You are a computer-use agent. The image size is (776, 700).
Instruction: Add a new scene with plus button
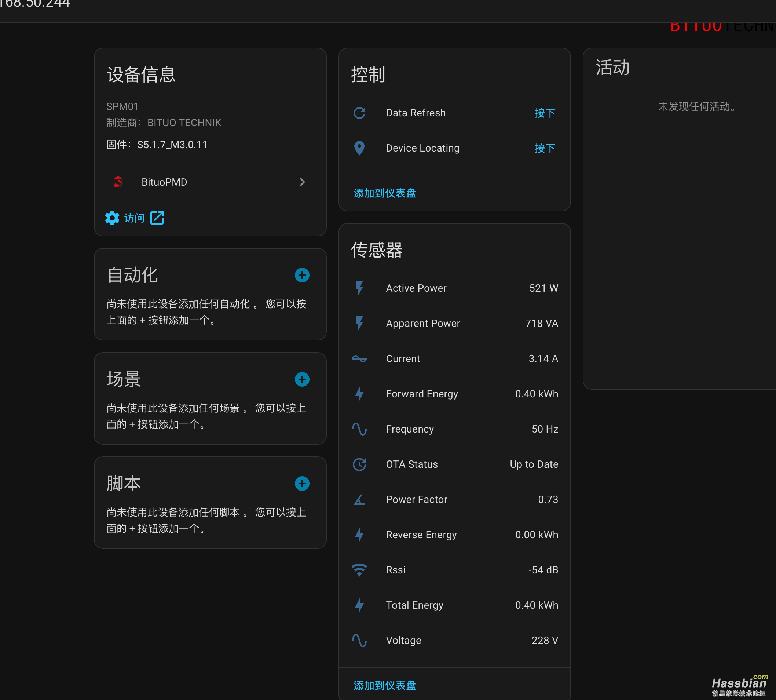(302, 380)
